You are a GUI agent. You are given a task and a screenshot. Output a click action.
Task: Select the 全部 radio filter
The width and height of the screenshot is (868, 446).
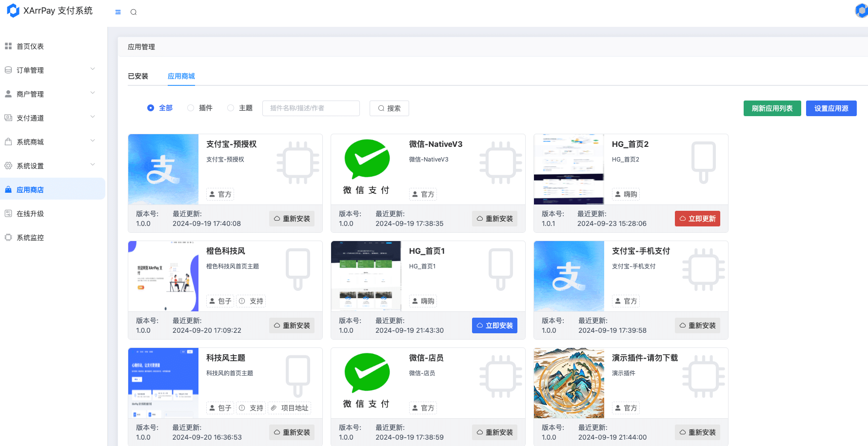pyautogui.click(x=150, y=107)
